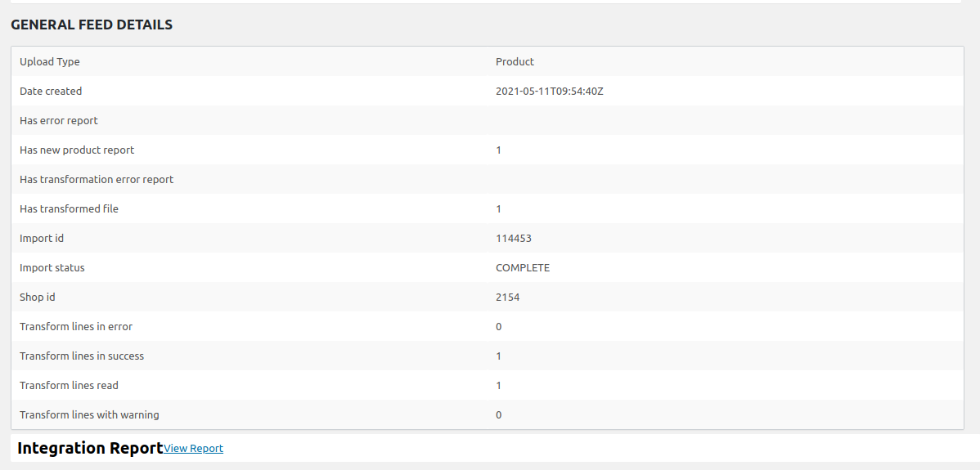Click the Transform lines in success label
The width and height of the screenshot is (980, 470).
pyautogui.click(x=82, y=356)
